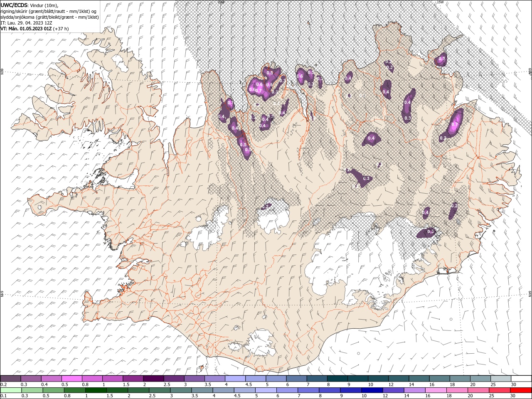Pick the 30 red rain legend swatch
This screenshot has width=532, height=399.
coord(521,390)
